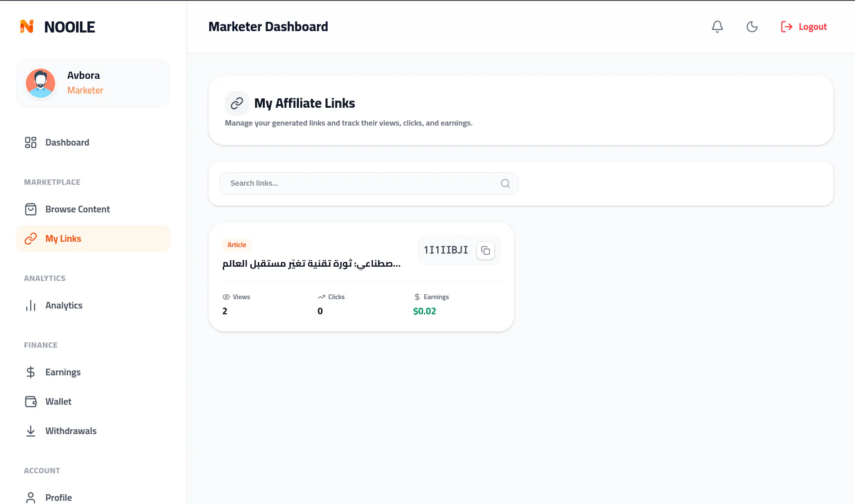Screen dimensions: 855x504
Task: Click the 1I1IIBJI link code text
Action: click(x=446, y=250)
